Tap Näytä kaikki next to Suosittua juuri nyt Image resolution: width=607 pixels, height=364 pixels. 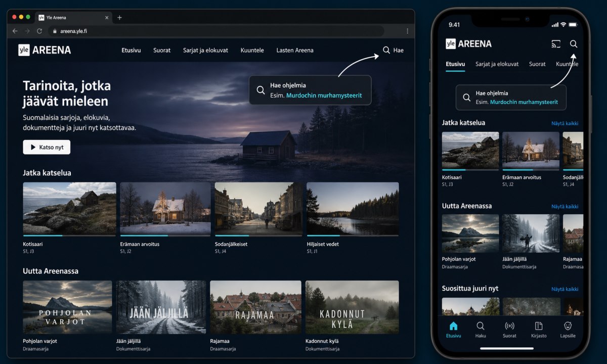pos(565,289)
